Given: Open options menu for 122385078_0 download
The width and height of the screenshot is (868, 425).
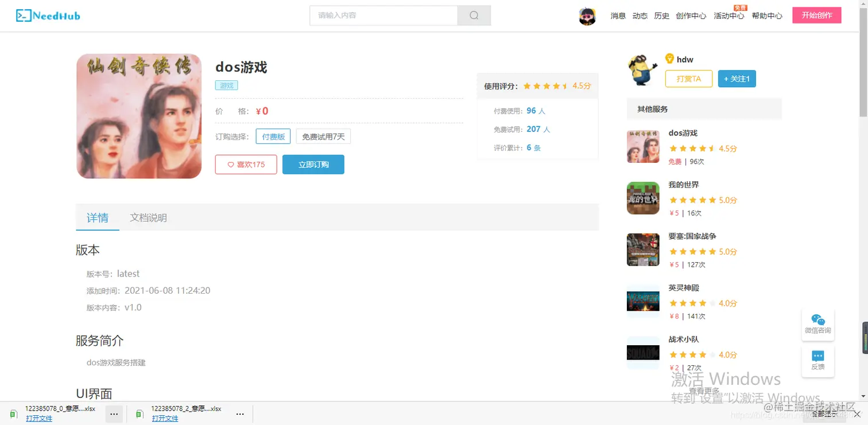Looking at the screenshot, I should pyautogui.click(x=114, y=414).
